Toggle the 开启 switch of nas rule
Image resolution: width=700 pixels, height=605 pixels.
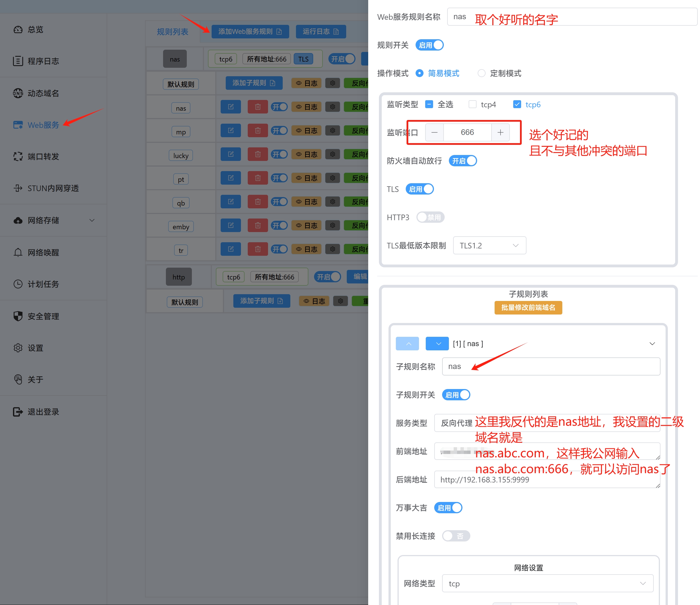point(342,59)
